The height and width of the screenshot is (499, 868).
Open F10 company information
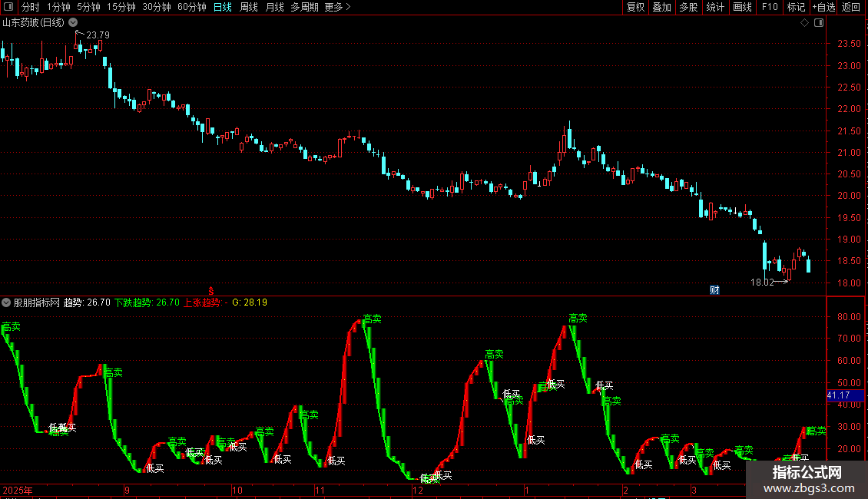click(770, 7)
